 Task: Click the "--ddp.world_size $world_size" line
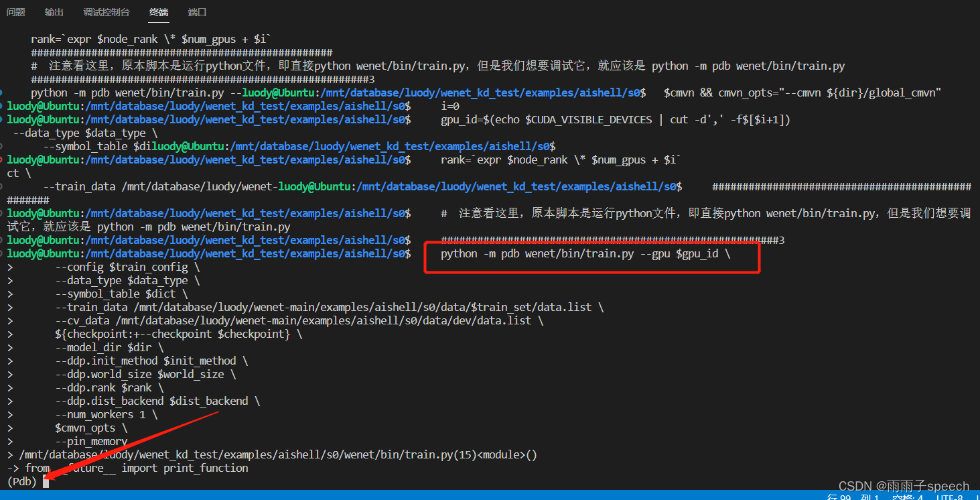pos(145,374)
